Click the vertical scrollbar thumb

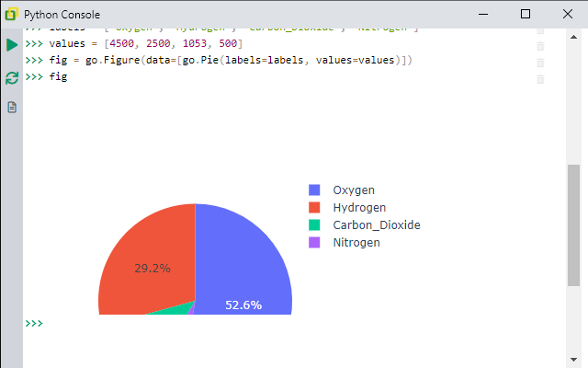573,225
